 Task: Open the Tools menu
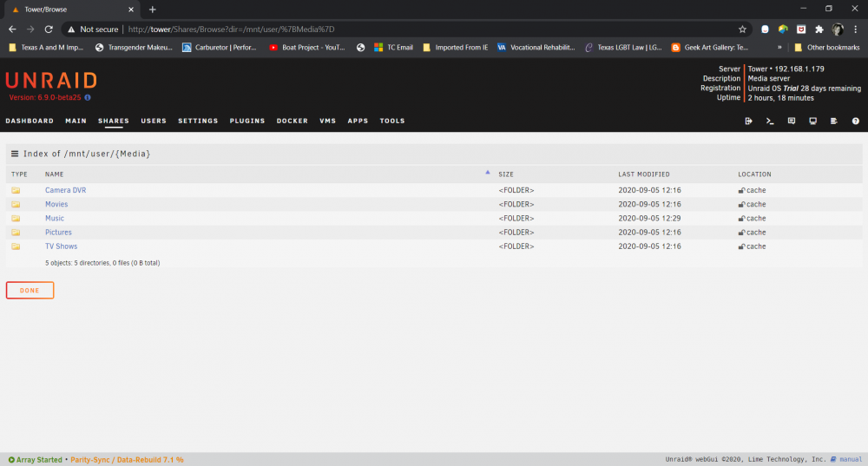coord(392,121)
